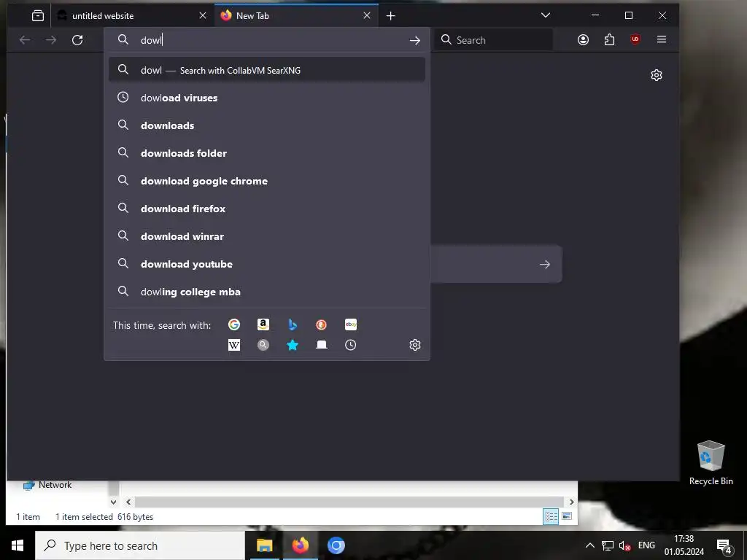Search this time with eBay
Screen dimensions: 747x560
(351, 324)
